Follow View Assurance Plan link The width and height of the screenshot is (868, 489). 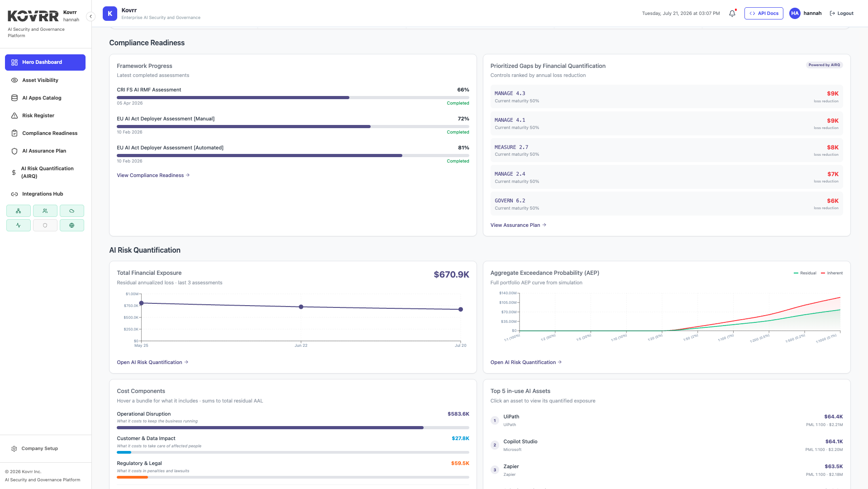(x=518, y=225)
